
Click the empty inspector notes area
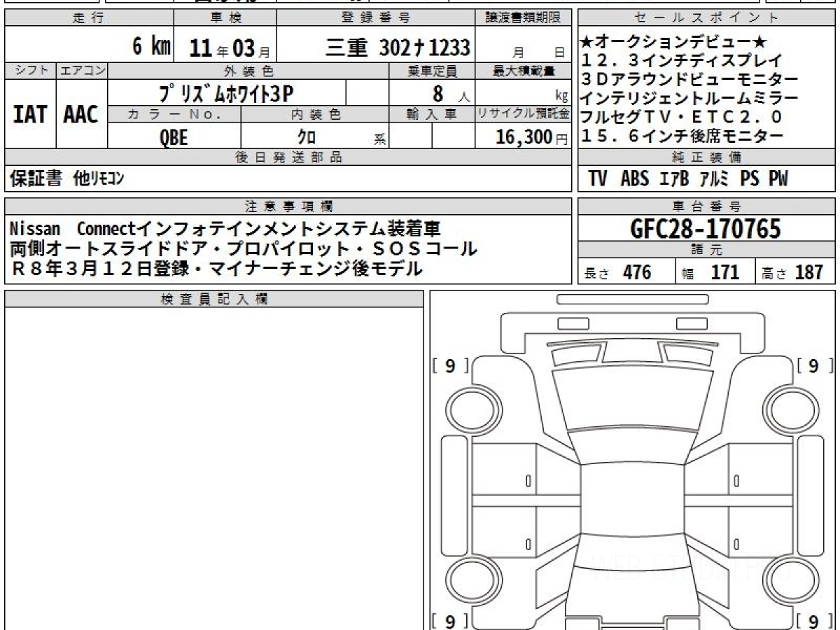click(x=213, y=468)
